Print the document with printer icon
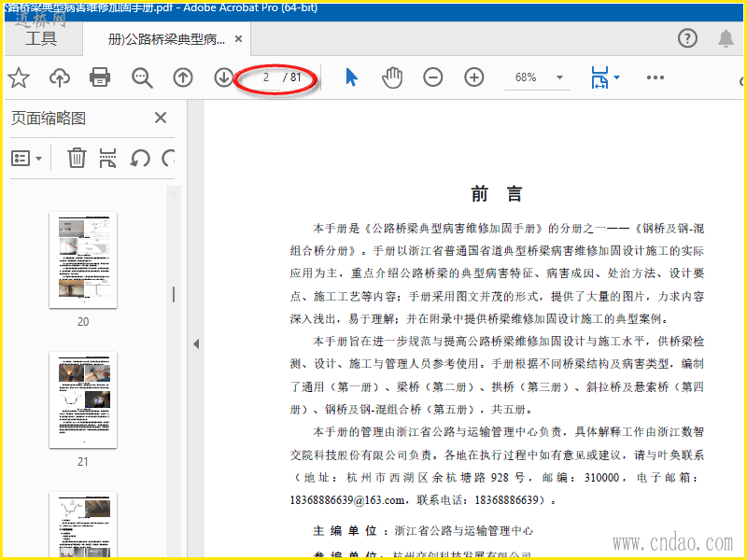This screenshot has height=560, width=747. (100, 77)
